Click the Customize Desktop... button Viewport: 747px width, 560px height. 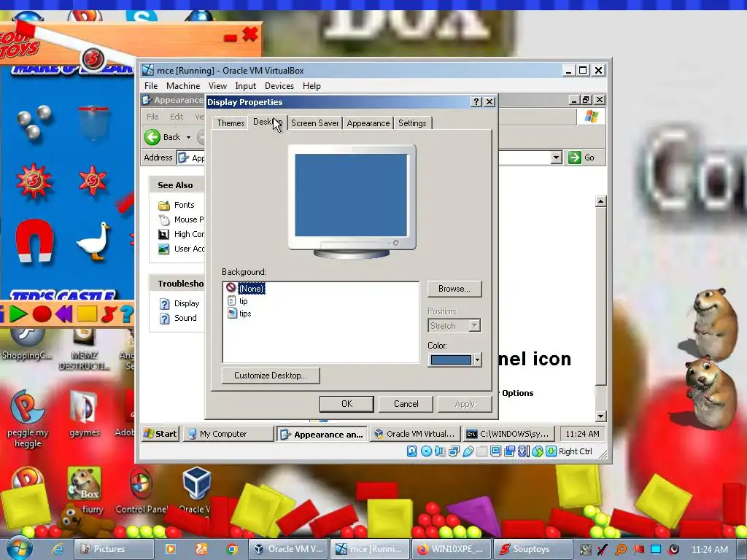(x=271, y=376)
